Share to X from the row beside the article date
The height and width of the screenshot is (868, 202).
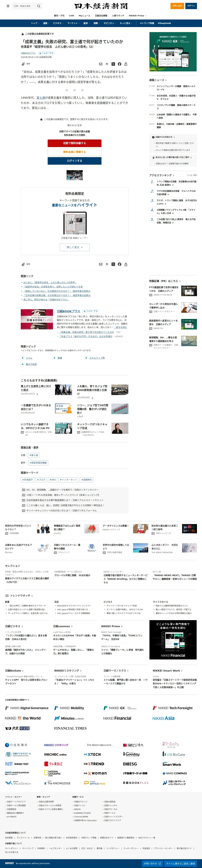click(x=113, y=64)
